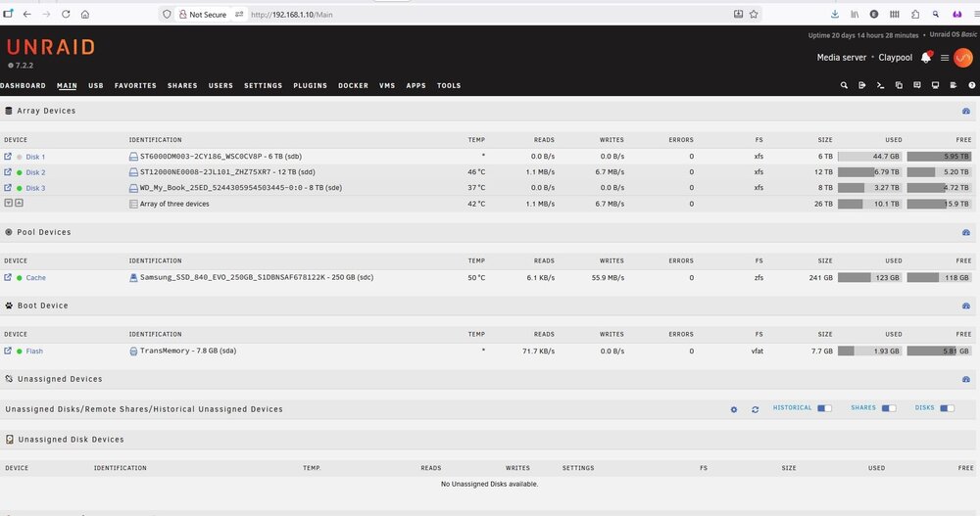Click disk icon beside WD_My_Book identification
The image size is (980, 516).
[x=133, y=188]
